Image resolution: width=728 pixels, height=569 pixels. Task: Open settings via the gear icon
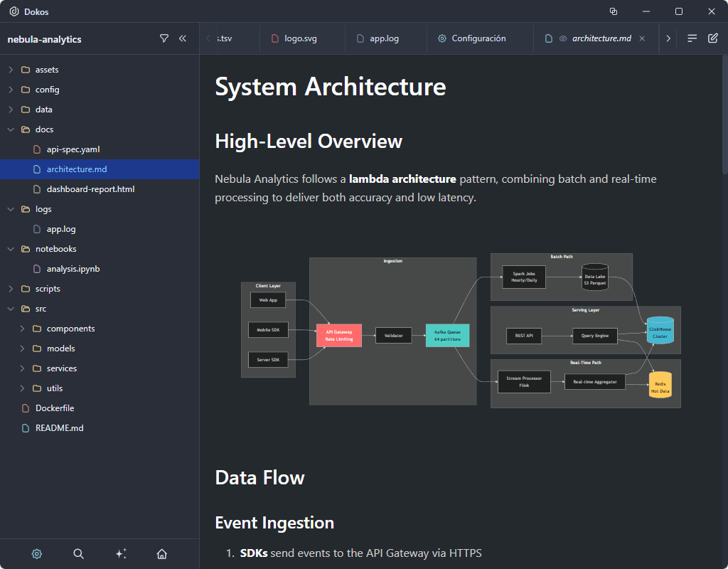point(37,553)
